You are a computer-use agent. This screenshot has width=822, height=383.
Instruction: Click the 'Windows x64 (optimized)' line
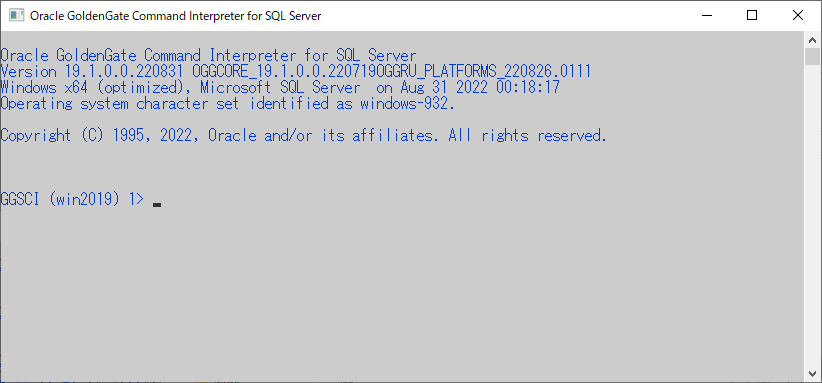click(280, 87)
